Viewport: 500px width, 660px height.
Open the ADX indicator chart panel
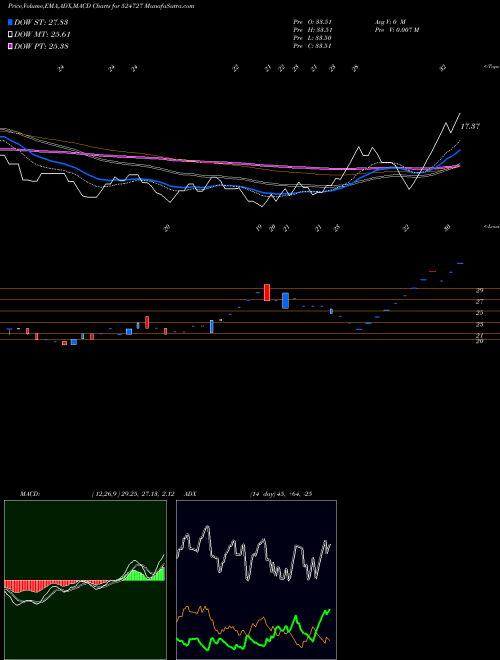(256, 580)
